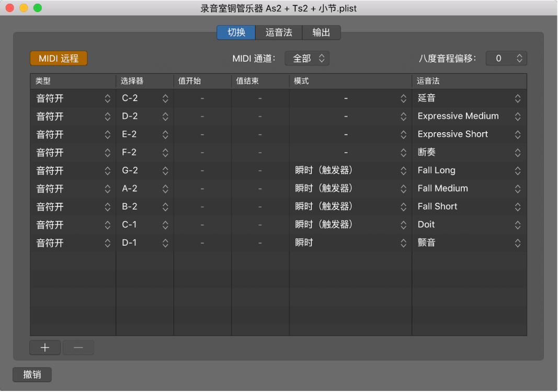Click the 撤销 undo button
This screenshot has height=392, width=558.
click(31, 374)
